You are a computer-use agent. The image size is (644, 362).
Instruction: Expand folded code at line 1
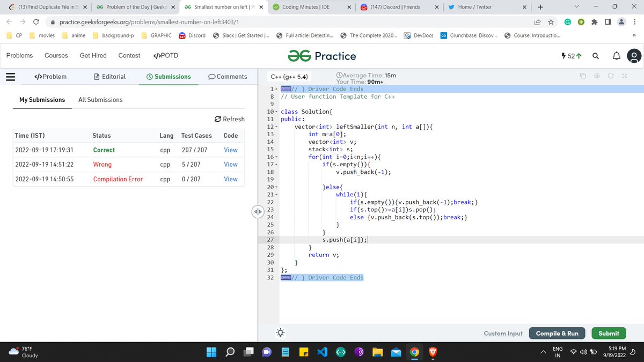276,89
